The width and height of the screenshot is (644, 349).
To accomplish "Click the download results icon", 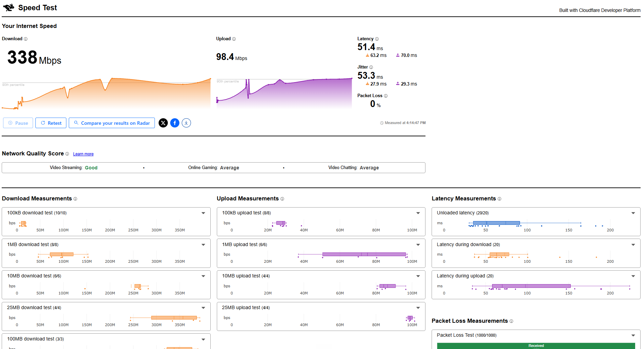I will coord(186,123).
